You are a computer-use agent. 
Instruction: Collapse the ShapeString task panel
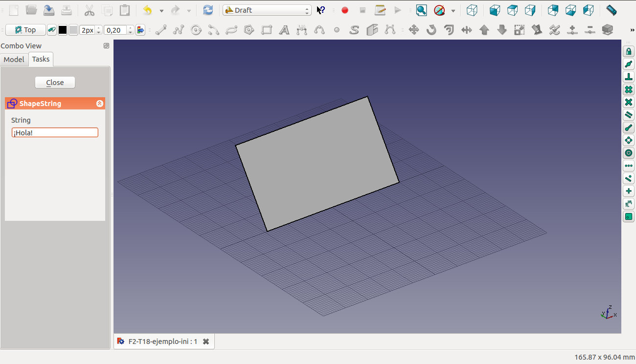tap(100, 104)
